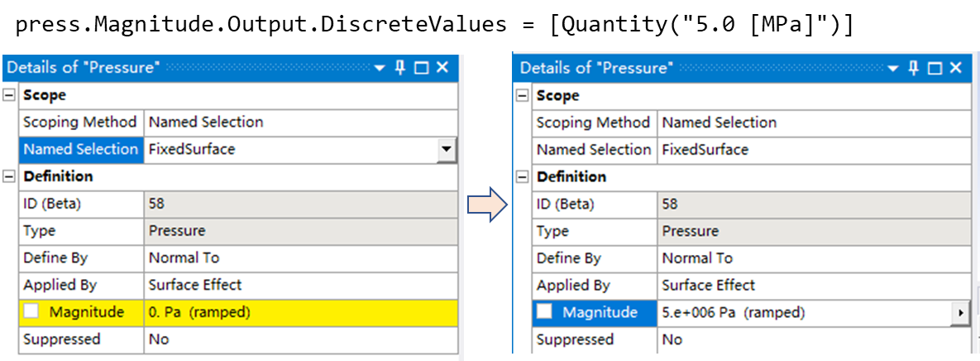Close the right Details of Pressure panel
The height and width of the screenshot is (361, 980).
956,68
